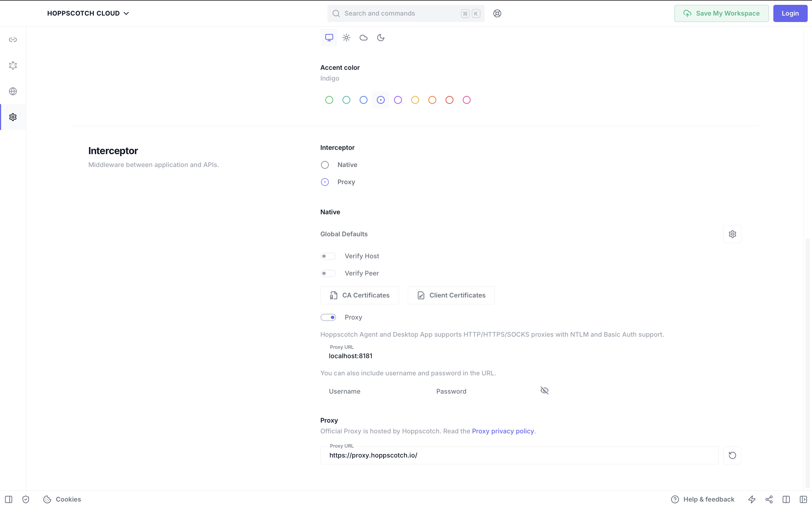Open CA Certificates dialog

coord(360,295)
